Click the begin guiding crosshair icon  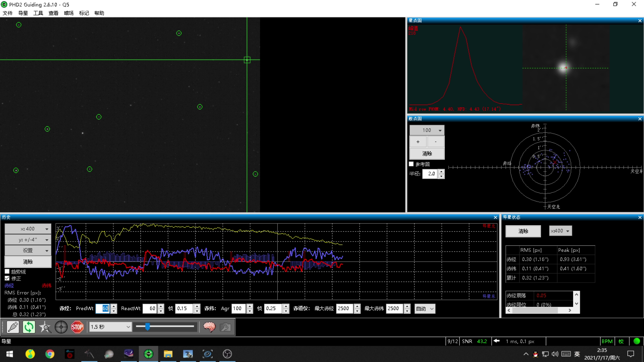pos(61,327)
